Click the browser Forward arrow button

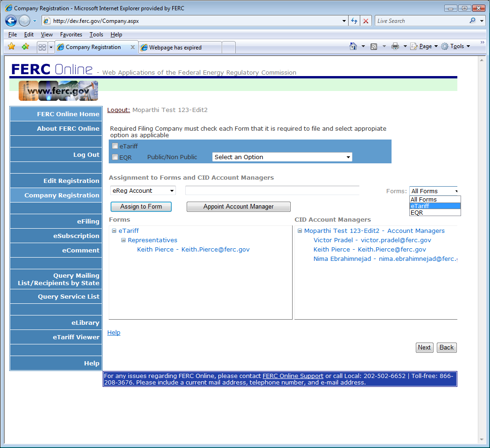click(24, 21)
